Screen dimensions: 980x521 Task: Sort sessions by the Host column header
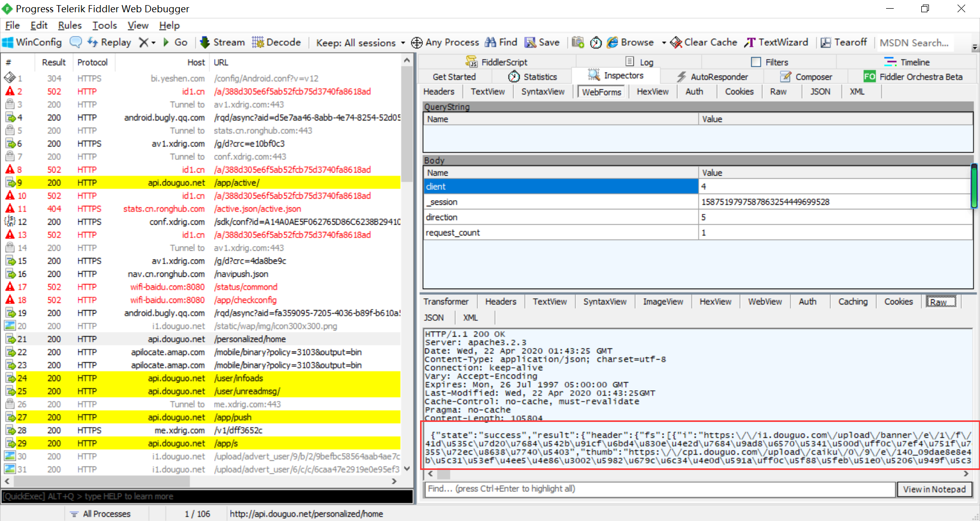162,62
